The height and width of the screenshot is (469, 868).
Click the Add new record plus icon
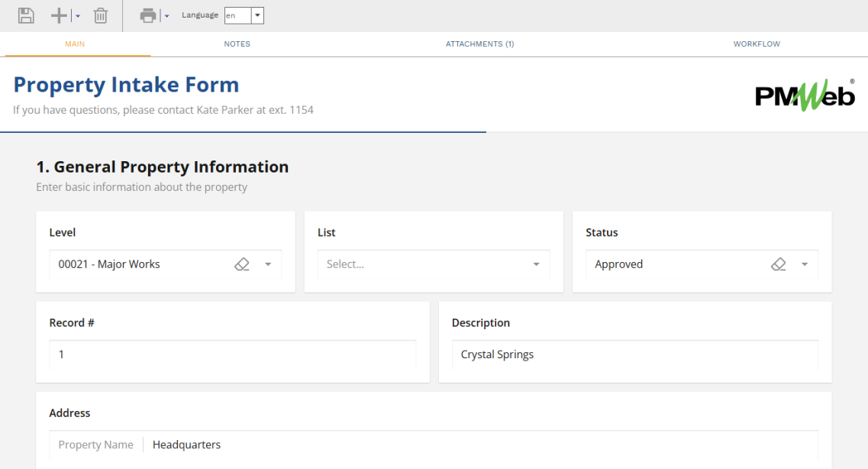click(x=60, y=15)
